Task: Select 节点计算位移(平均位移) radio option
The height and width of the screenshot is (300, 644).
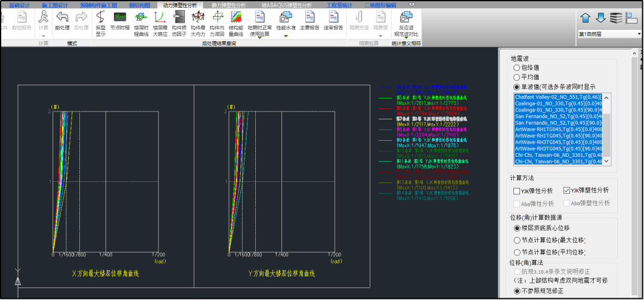Action: click(x=516, y=252)
